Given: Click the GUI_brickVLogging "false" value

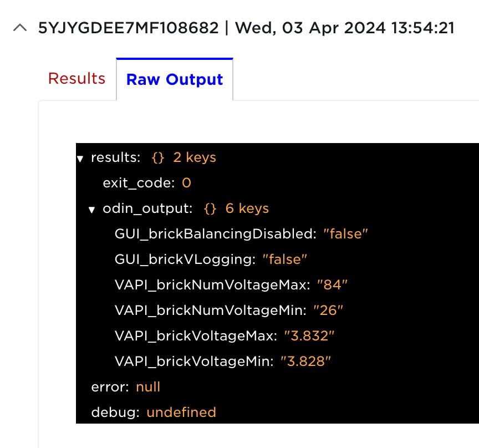Looking at the screenshot, I should (284, 259).
